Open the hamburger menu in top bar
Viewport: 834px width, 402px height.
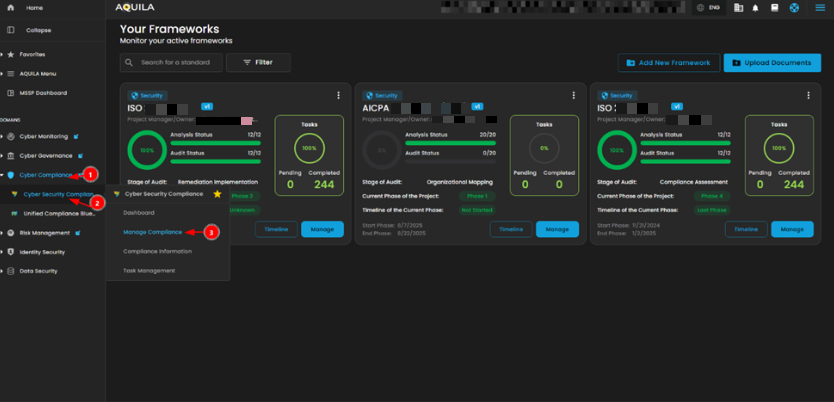(820, 8)
